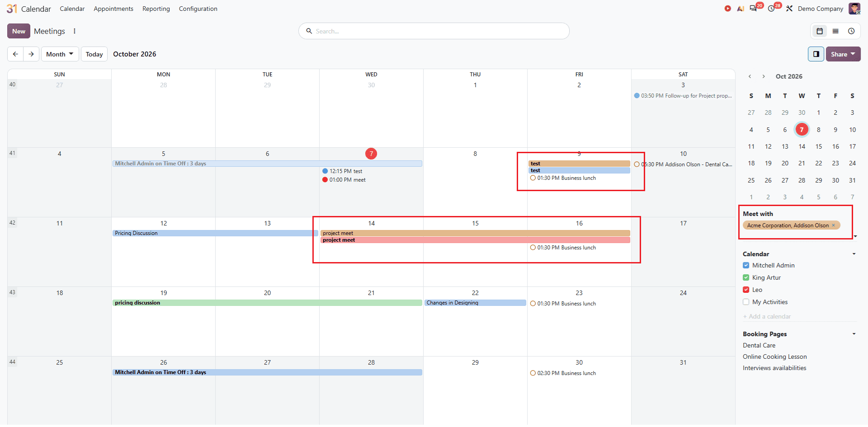Switch to the activity view clock icon
Image resolution: width=868 pixels, height=427 pixels.
tap(851, 31)
